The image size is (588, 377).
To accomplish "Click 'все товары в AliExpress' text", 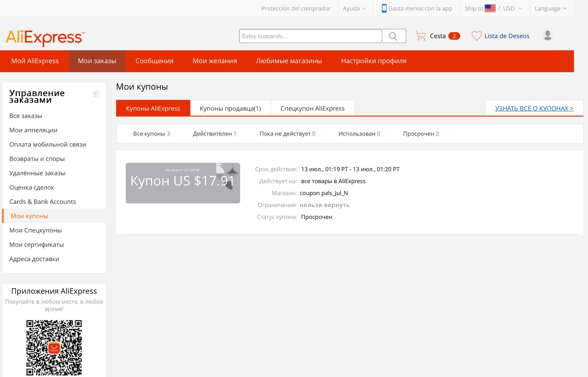I will [x=333, y=181].
